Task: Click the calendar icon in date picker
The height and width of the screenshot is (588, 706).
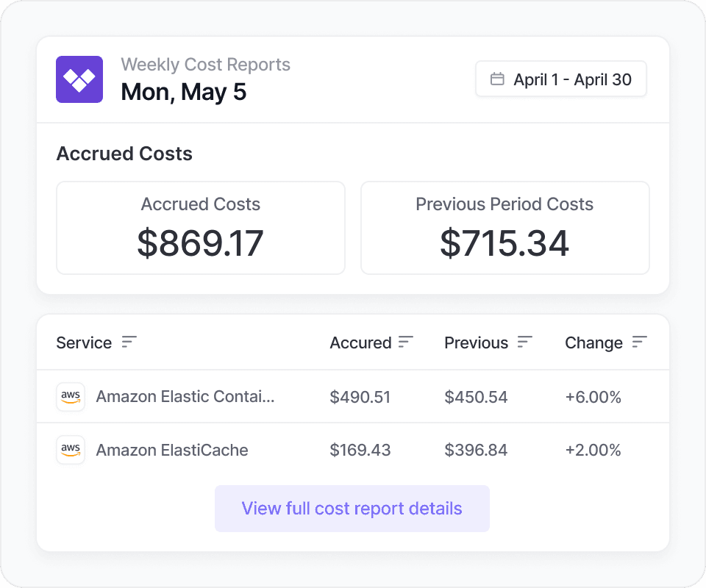Action: point(497,79)
